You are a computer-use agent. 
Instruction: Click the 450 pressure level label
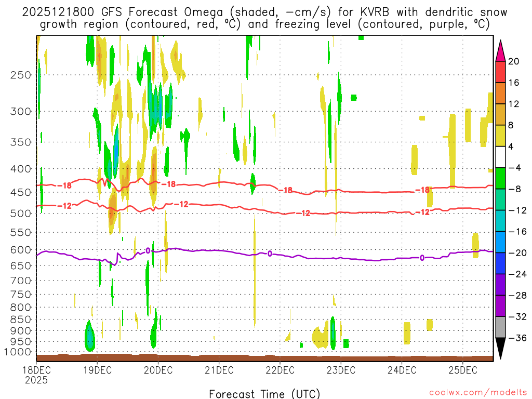tap(21, 192)
